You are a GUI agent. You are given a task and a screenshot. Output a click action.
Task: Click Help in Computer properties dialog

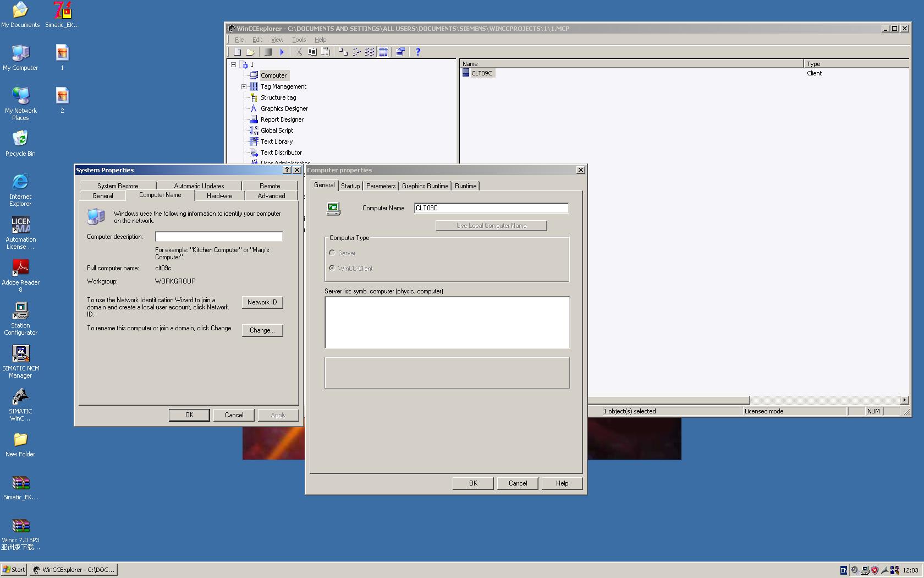562,483
